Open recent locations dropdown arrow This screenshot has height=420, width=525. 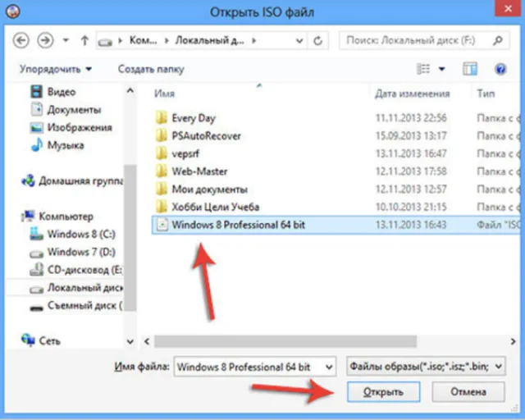click(x=66, y=40)
